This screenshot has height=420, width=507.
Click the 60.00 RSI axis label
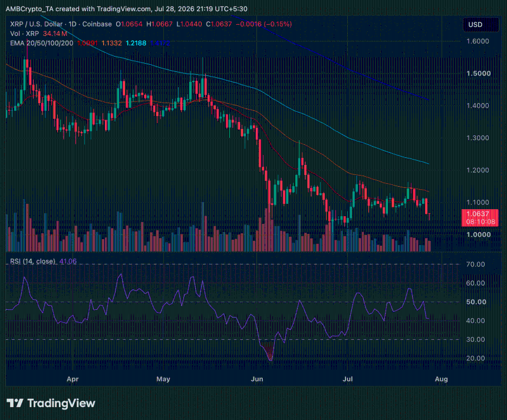476,283
